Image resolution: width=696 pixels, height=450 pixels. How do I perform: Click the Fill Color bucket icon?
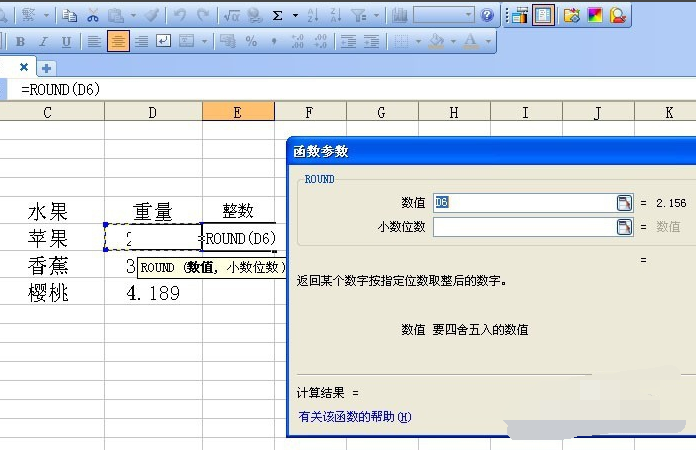(436, 42)
